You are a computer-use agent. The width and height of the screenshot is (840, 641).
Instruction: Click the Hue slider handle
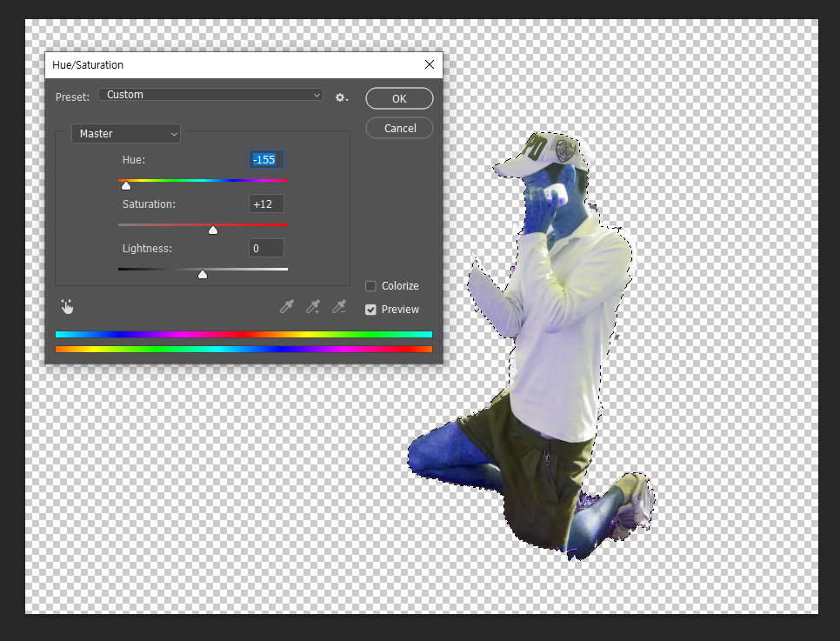coord(126,185)
